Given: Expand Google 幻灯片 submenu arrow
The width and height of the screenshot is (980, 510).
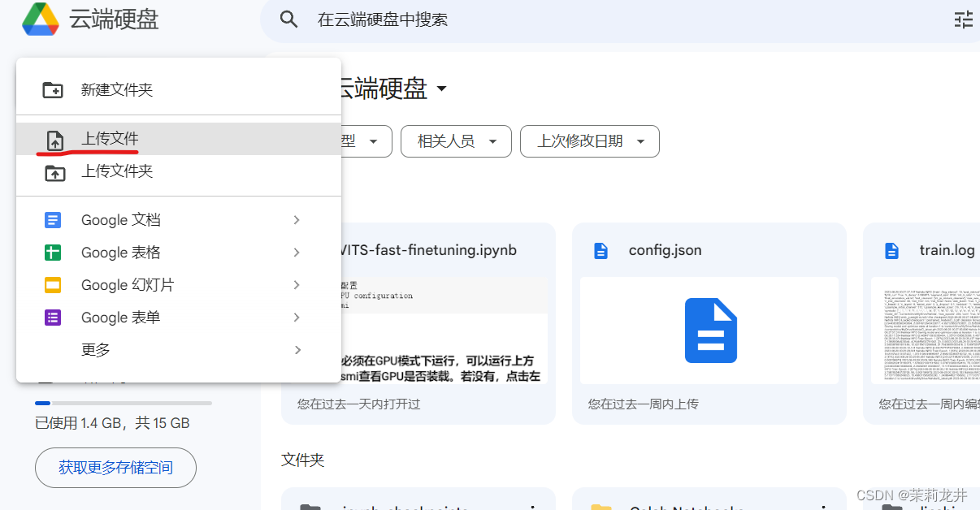Looking at the screenshot, I should [x=297, y=285].
